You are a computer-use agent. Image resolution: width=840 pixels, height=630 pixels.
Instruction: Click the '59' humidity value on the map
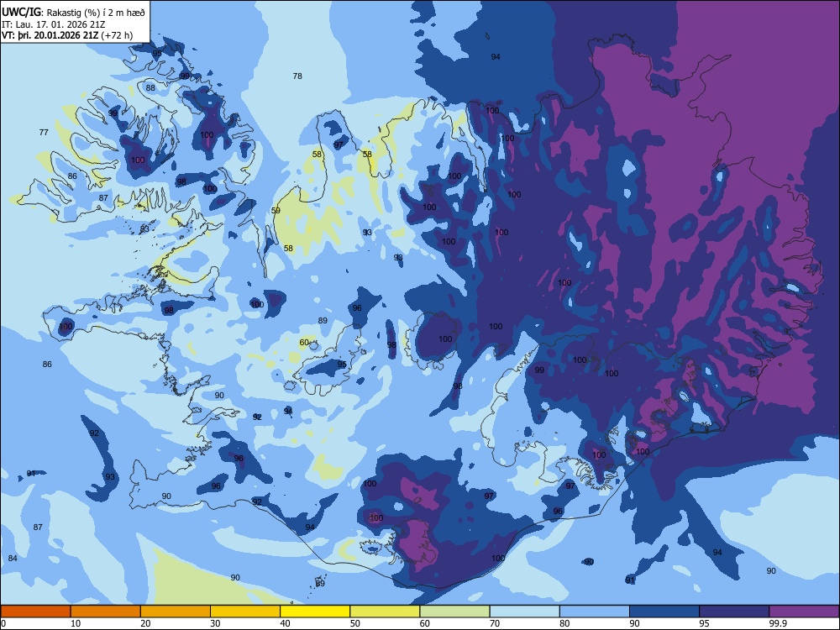(x=276, y=211)
